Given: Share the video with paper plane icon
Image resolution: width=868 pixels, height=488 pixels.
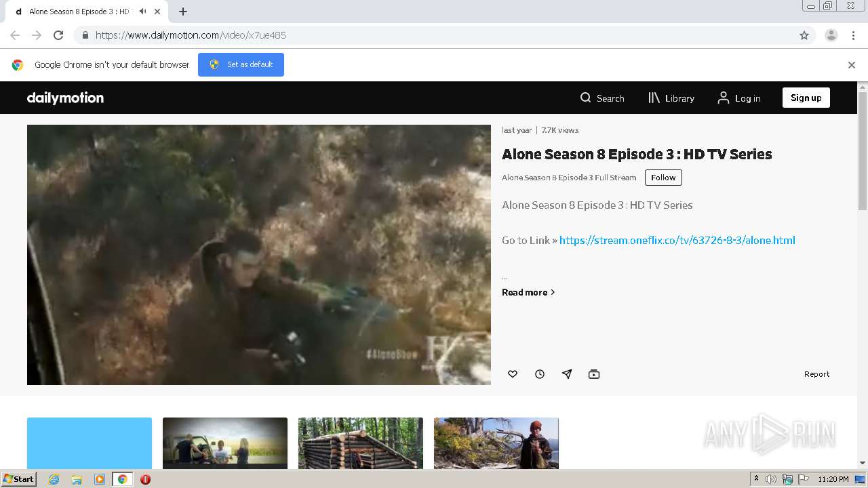Looking at the screenshot, I should pos(567,374).
